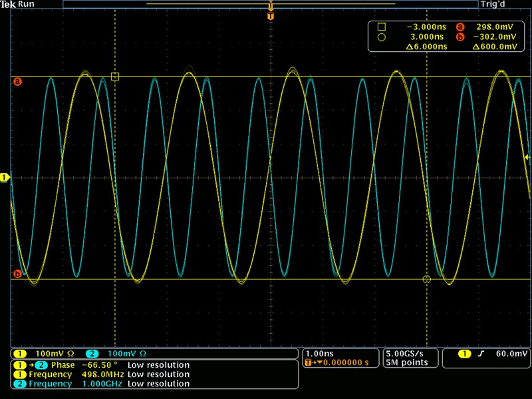Select the circle vertical cursor handle

pyautogui.click(x=427, y=280)
